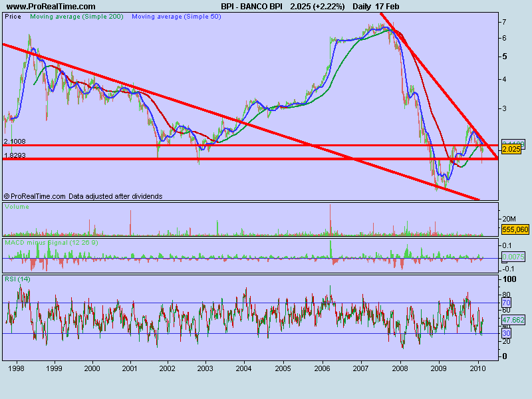Click the 1999 year label on the time axis

pyautogui.click(x=54, y=368)
